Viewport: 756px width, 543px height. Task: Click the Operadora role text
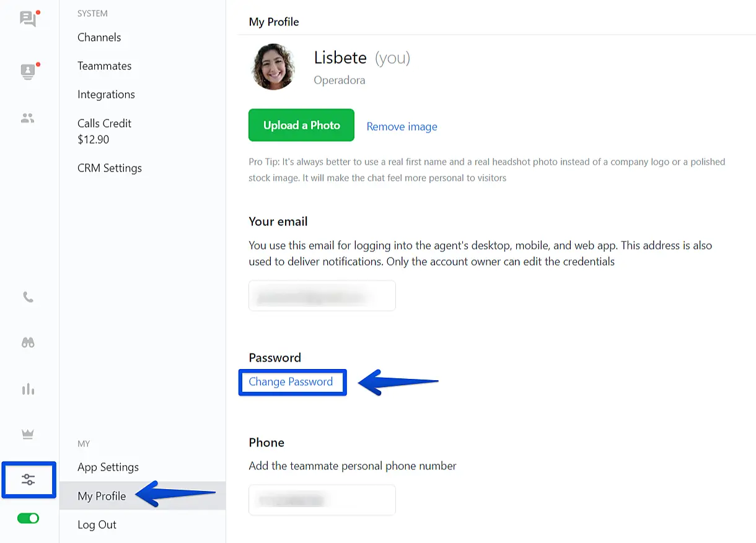click(340, 80)
